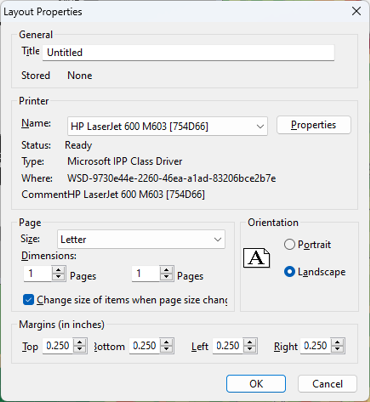Image resolution: width=370 pixels, height=402 pixels.
Task: Confirm the layout with OK button
Action: pyautogui.click(x=256, y=384)
